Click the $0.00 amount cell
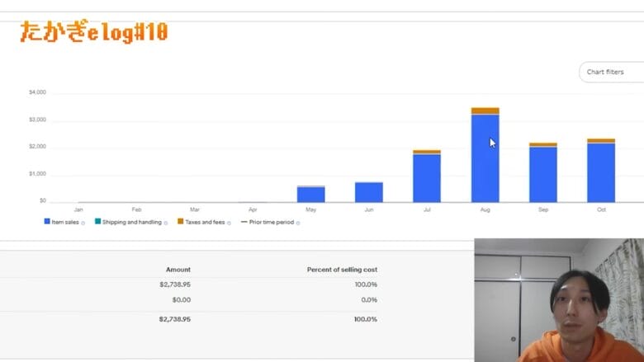644x362 pixels. click(182, 299)
